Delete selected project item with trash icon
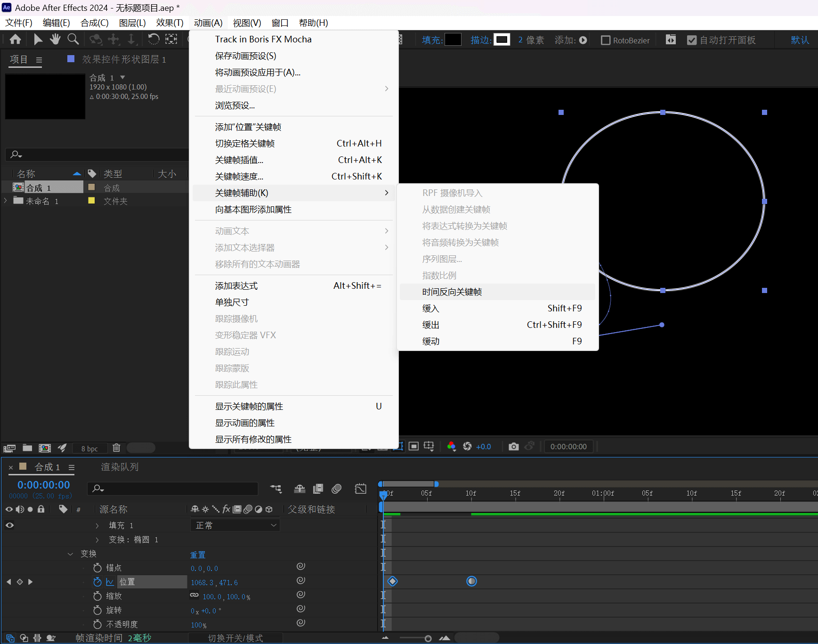The width and height of the screenshot is (818, 644). point(116,448)
